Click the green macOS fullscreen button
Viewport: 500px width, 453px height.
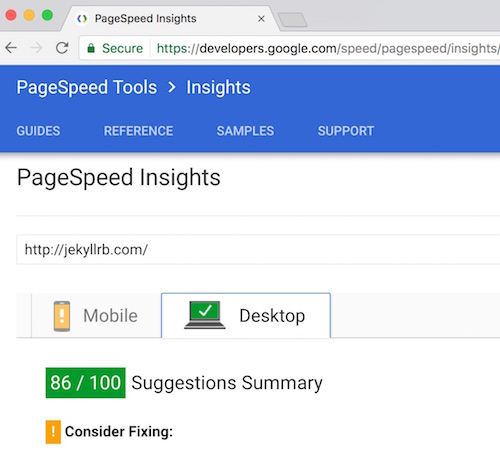[x=47, y=15]
